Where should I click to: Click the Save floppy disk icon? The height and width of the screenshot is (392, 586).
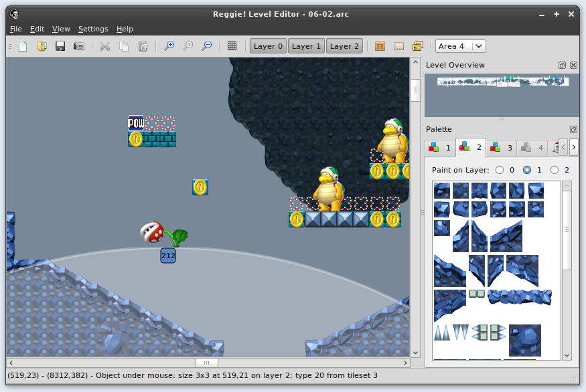click(60, 46)
